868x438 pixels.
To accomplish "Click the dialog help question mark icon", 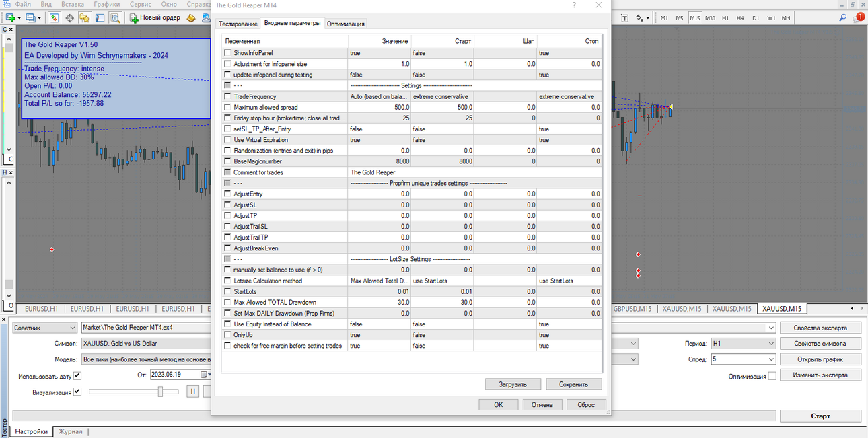I will (x=574, y=5).
